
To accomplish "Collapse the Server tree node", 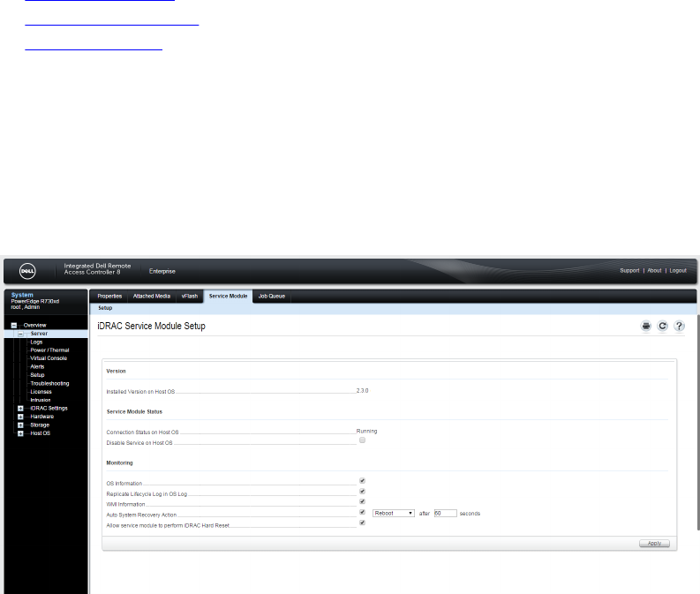I will pyautogui.click(x=20, y=334).
